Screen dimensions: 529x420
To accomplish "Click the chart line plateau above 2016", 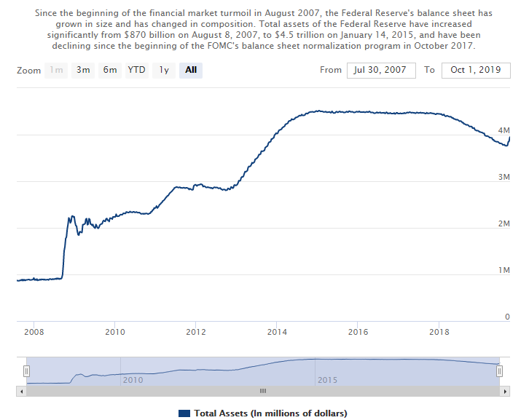I will pos(357,112).
